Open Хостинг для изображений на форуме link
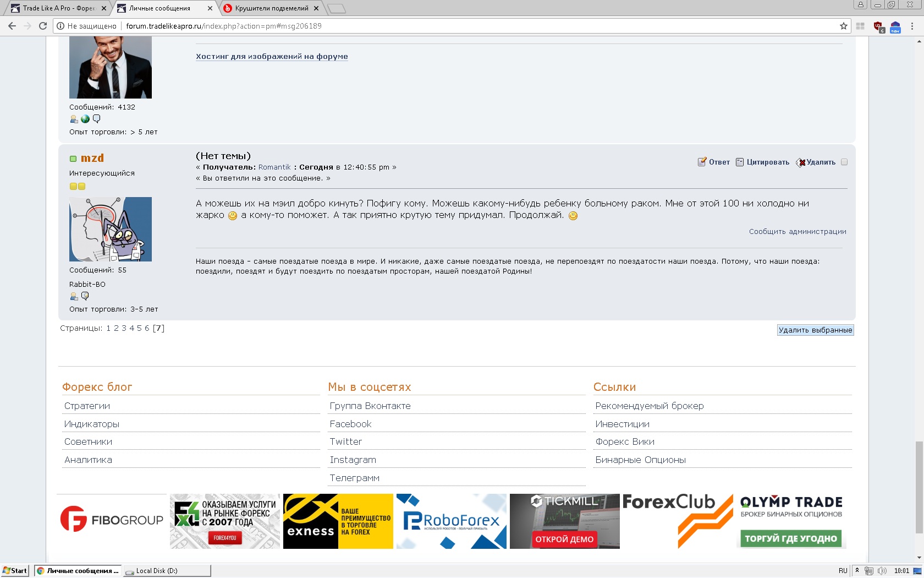Image resolution: width=924 pixels, height=578 pixels. click(x=272, y=56)
